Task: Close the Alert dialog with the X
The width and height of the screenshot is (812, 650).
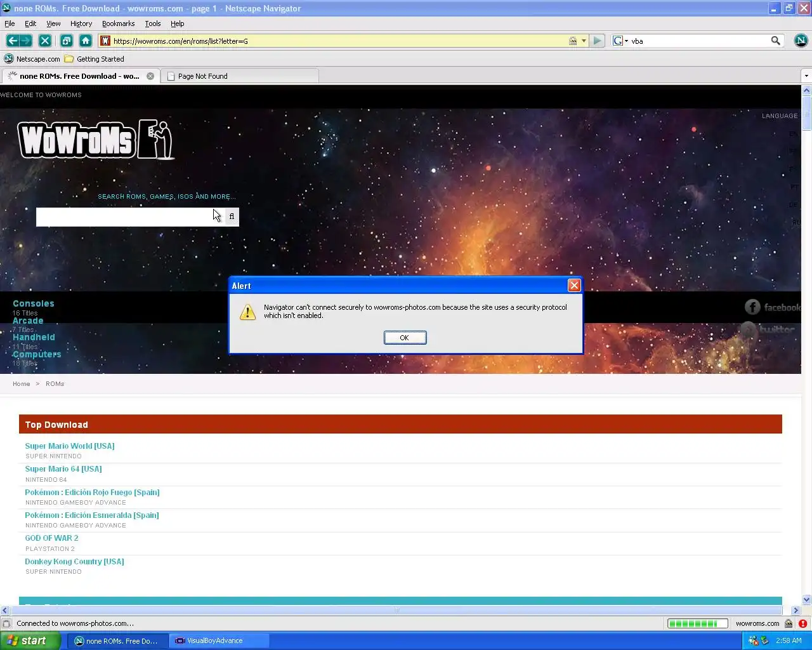Action: [x=574, y=286]
